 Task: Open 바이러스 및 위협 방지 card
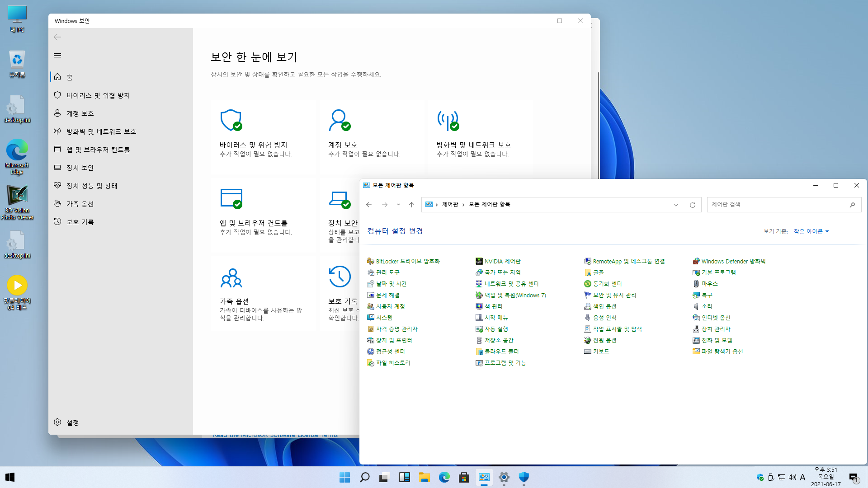pos(263,136)
